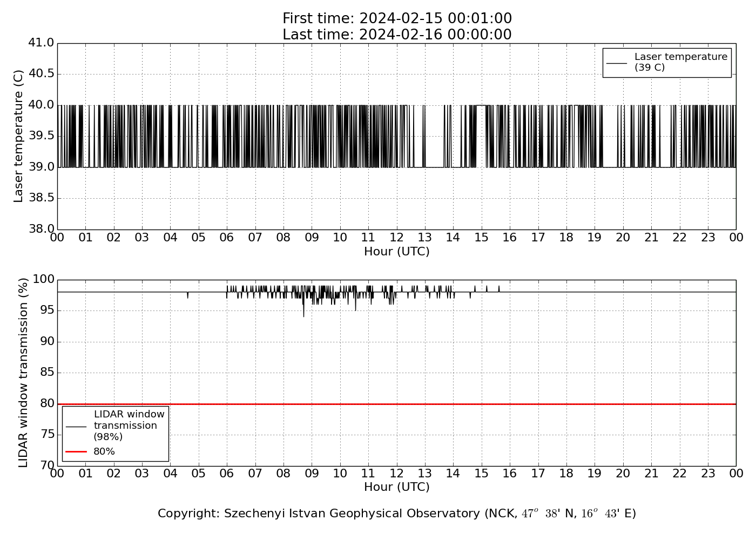This screenshot has width=756, height=540.
Task: Click the "First time: 2024-02-15 00:01:00" title line
Action: point(397,19)
